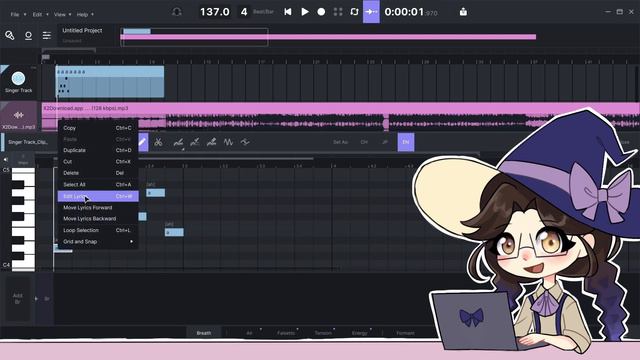The image size is (640, 360).
Task: Switch to the Energy parameter tab
Action: click(x=360, y=333)
